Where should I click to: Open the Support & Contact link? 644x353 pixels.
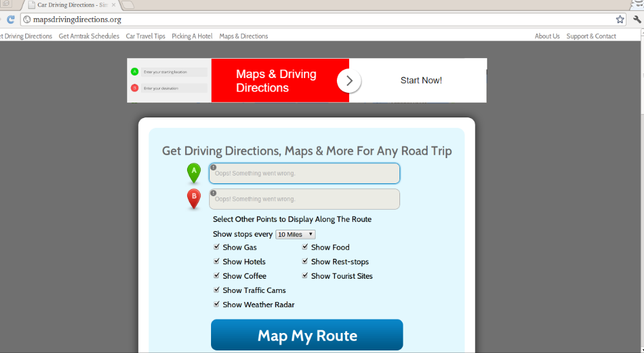click(x=591, y=36)
